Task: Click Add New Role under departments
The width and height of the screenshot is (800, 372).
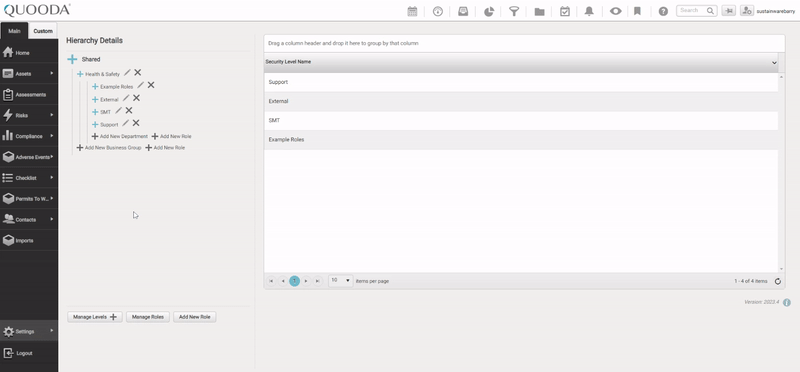Action: (171, 137)
